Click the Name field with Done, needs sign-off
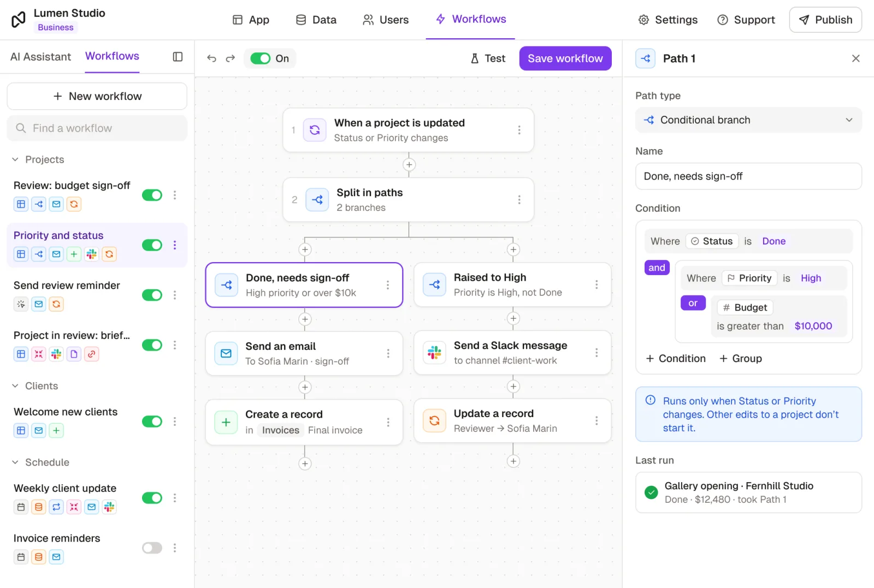This screenshot has height=588, width=874. [x=748, y=176]
